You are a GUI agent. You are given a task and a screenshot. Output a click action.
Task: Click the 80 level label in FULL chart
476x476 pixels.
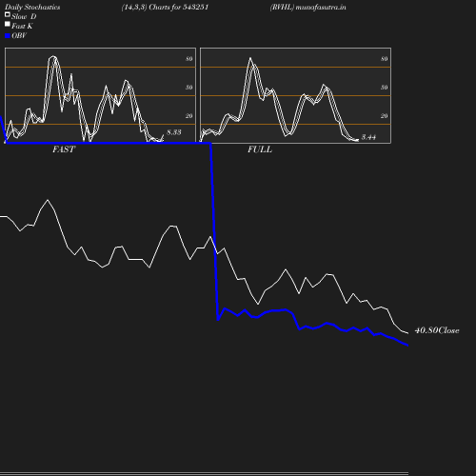385,59
